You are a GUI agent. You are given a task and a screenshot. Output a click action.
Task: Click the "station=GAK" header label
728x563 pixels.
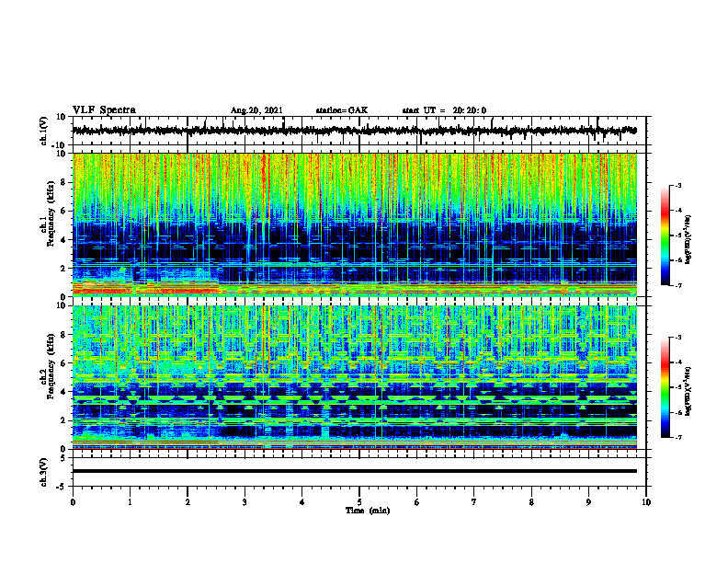pos(342,110)
